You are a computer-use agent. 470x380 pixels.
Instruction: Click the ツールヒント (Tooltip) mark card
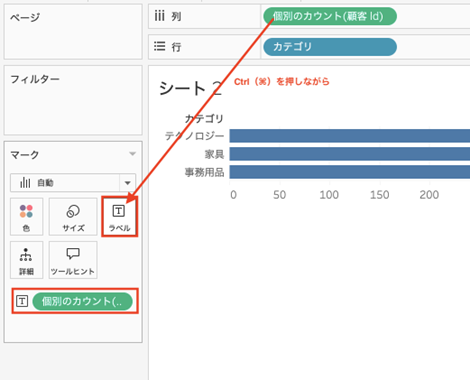coord(73,260)
